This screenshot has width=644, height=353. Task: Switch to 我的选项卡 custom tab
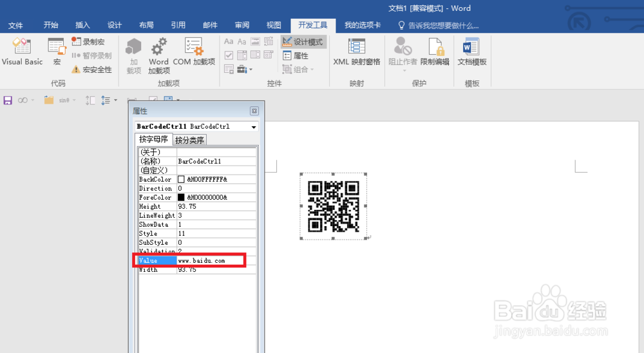363,25
